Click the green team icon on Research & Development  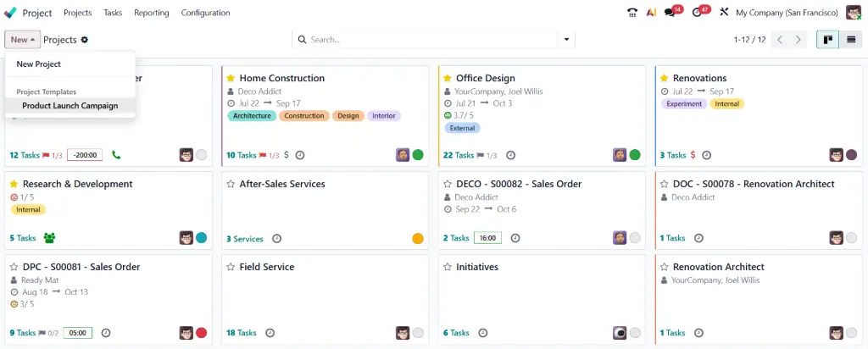[50, 238]
